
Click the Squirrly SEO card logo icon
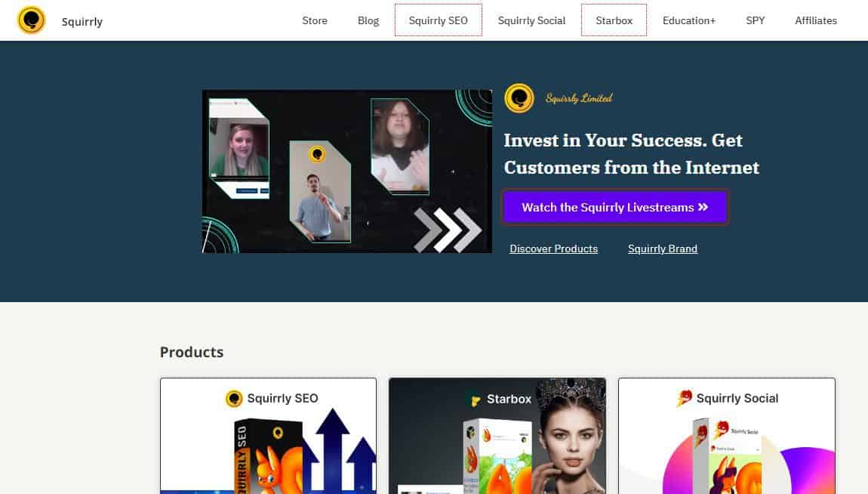click(234, 398)
